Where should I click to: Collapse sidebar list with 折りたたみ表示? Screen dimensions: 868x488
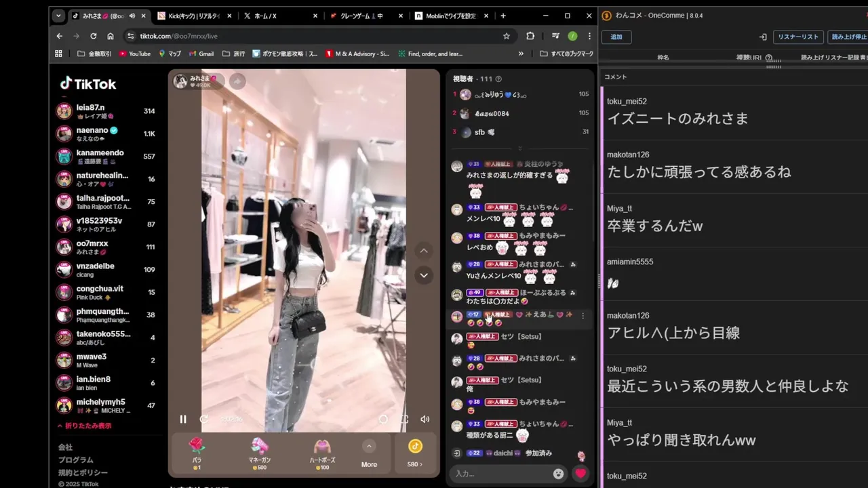(84, 426)
